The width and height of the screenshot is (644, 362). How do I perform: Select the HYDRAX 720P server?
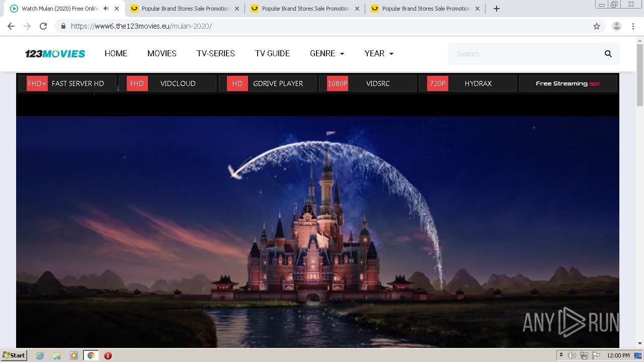468,83
